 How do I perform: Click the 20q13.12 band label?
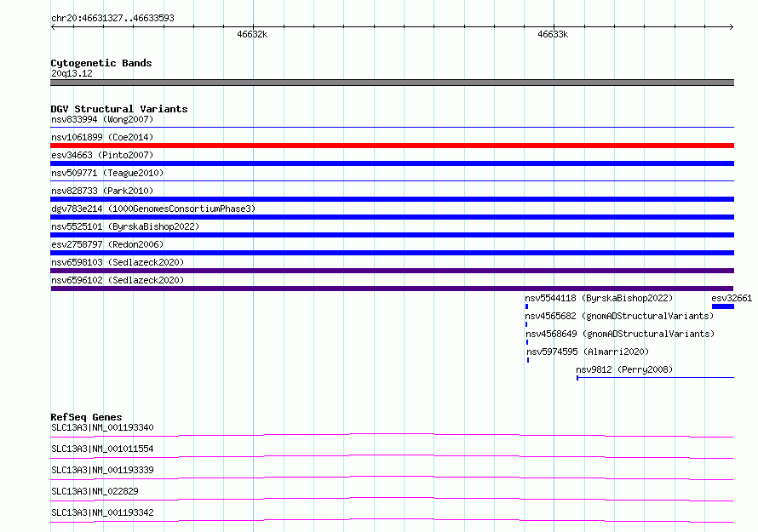click(72, 73)
